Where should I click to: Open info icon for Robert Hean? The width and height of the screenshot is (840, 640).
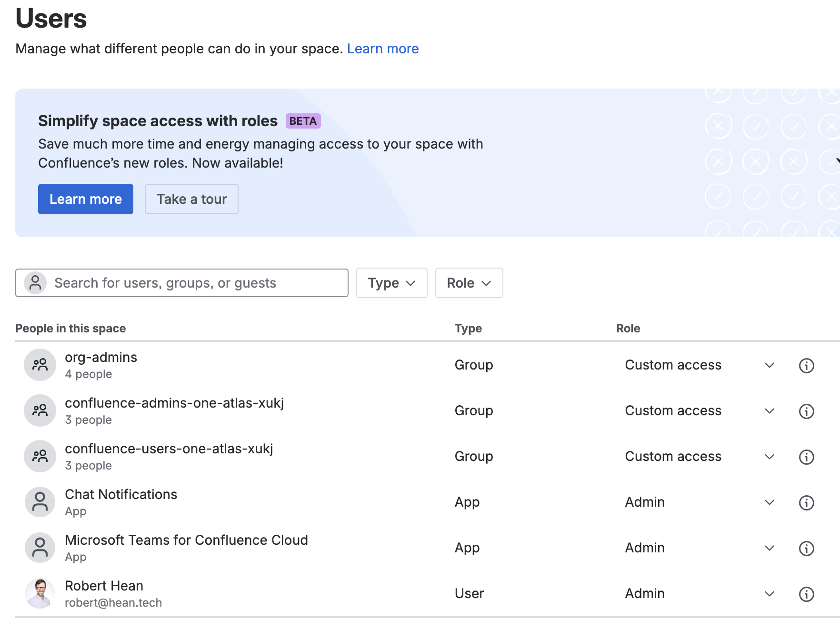[806, 594]
